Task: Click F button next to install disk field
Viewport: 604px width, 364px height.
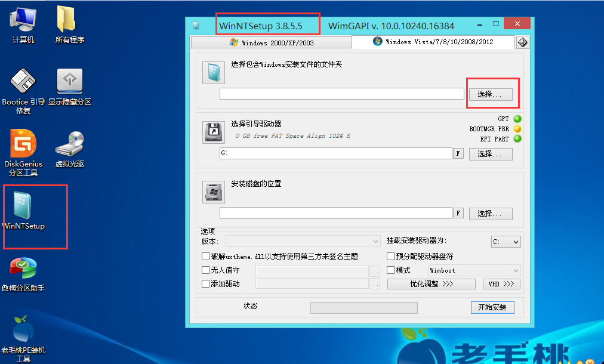Action: click(458, 213)
